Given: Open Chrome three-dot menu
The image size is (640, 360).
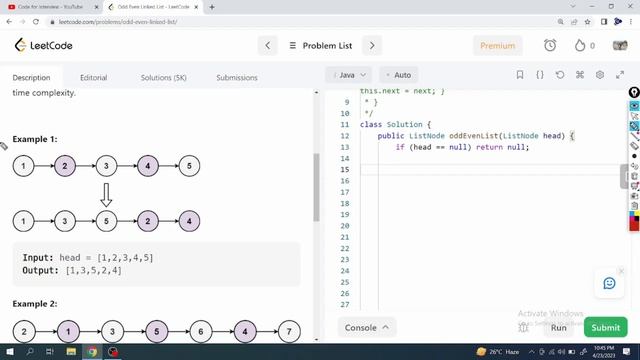Looking at the screenshot, I should click(631, 22).
